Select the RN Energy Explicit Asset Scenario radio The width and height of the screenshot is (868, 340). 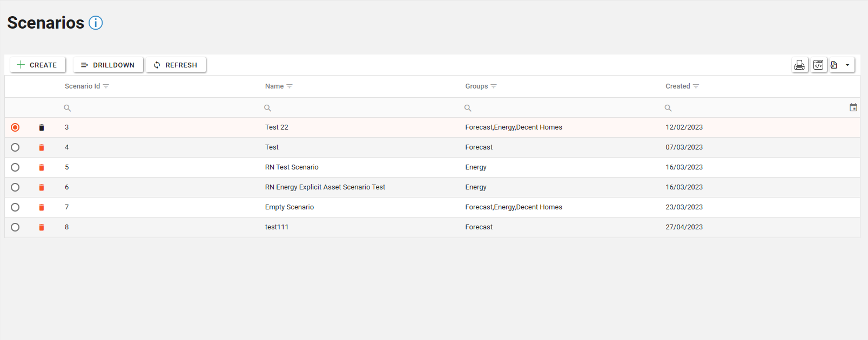click(15, 187)
